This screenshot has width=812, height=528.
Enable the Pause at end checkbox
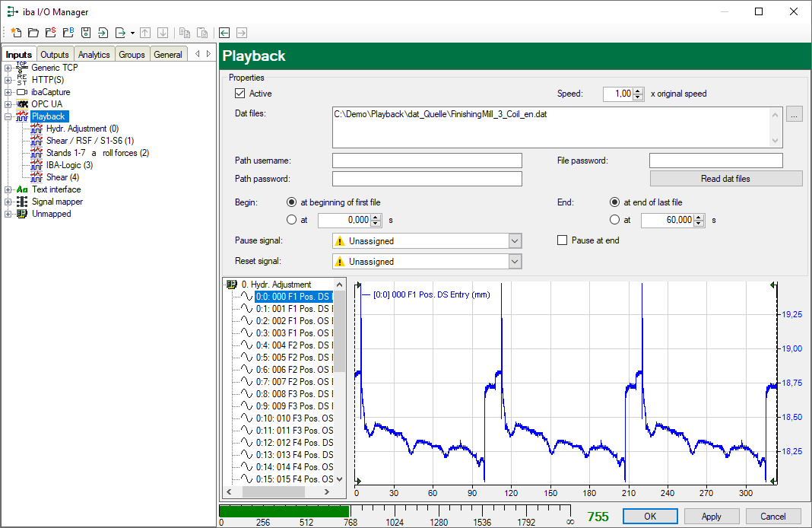(x=563, y=240)
